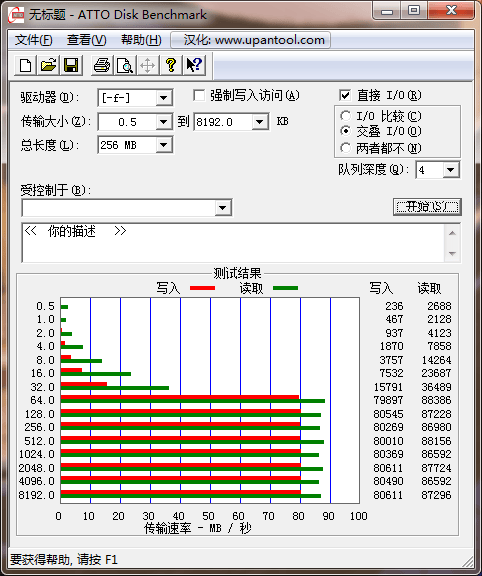
Task: Open Print Preview from the toolbar
Action: (125, 65)
